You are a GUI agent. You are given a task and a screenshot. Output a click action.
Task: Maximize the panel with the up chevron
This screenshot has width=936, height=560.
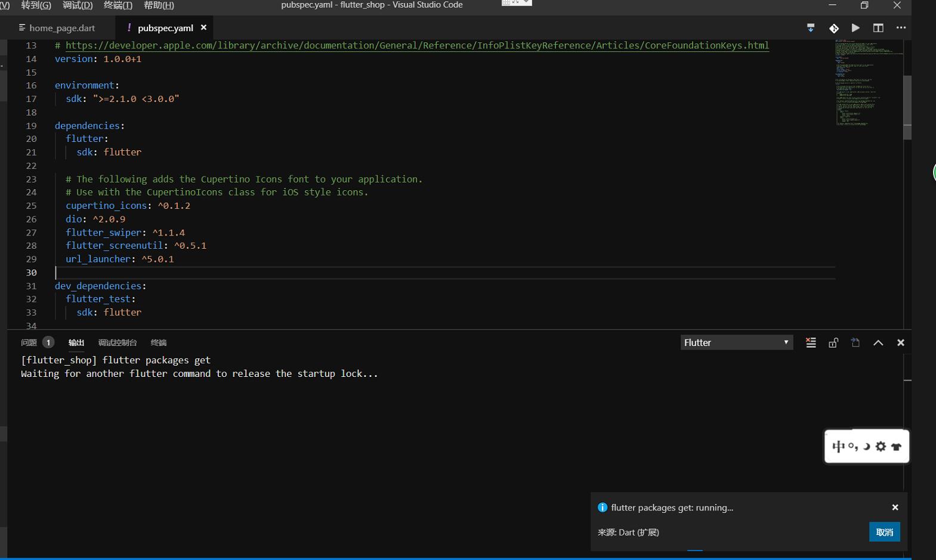point(878,342)
